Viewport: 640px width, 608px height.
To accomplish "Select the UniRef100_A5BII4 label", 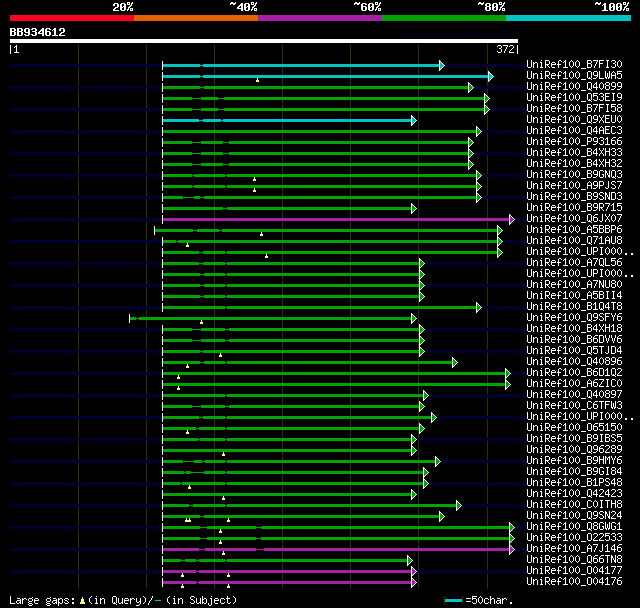I will pyautogui.click(x=574, y=296).
